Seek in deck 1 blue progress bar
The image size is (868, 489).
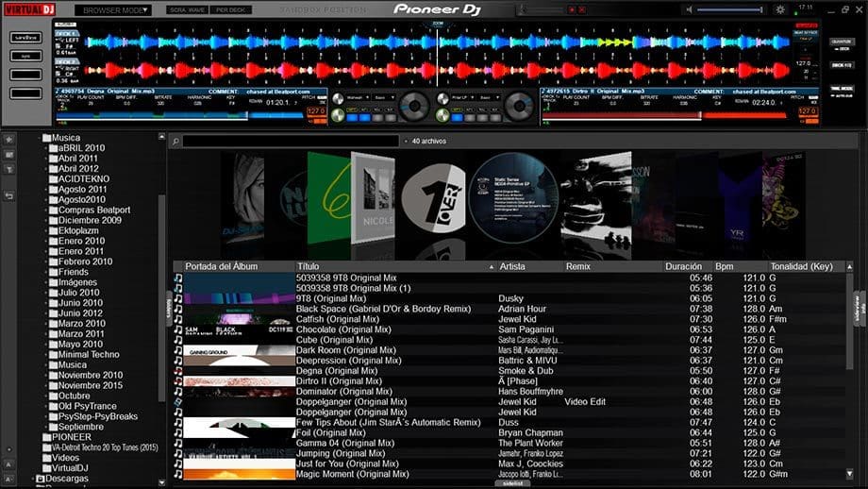(180, 116)
